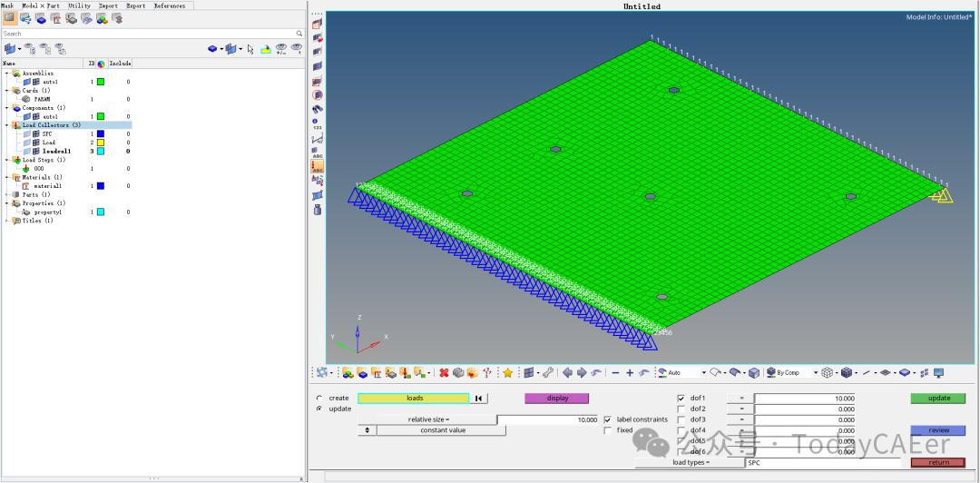Click the distance measure icon
Viewport: 980px width, 483px height.
point(318,139)
